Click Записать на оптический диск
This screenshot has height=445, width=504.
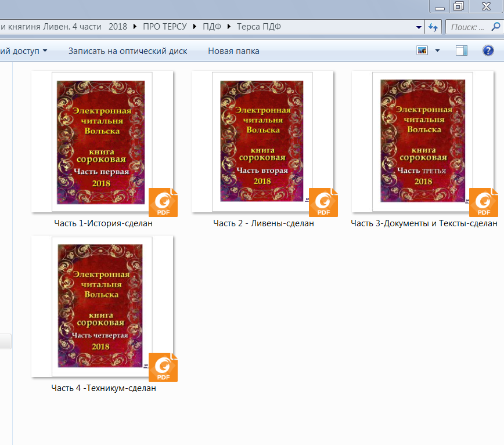click(x=128, y=51)
